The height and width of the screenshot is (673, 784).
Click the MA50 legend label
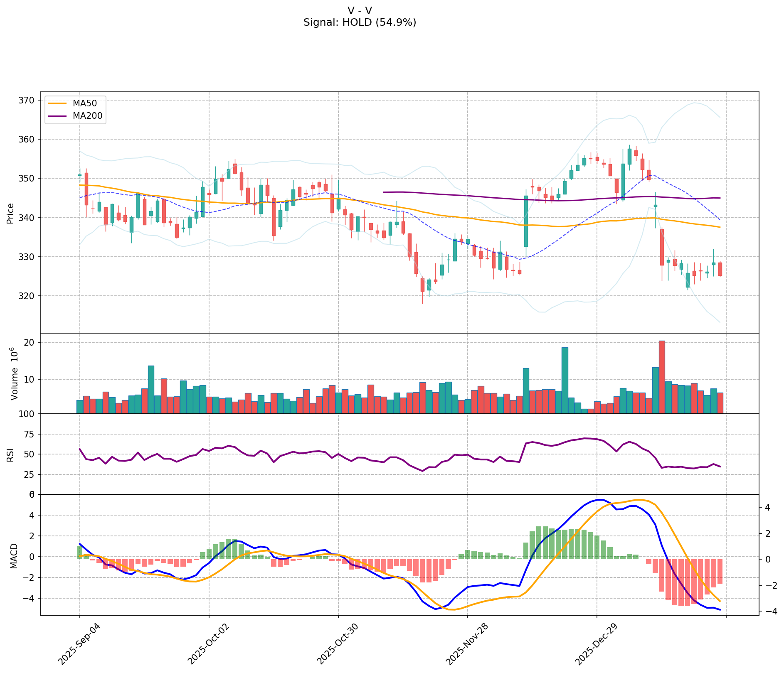click(84, 103)
